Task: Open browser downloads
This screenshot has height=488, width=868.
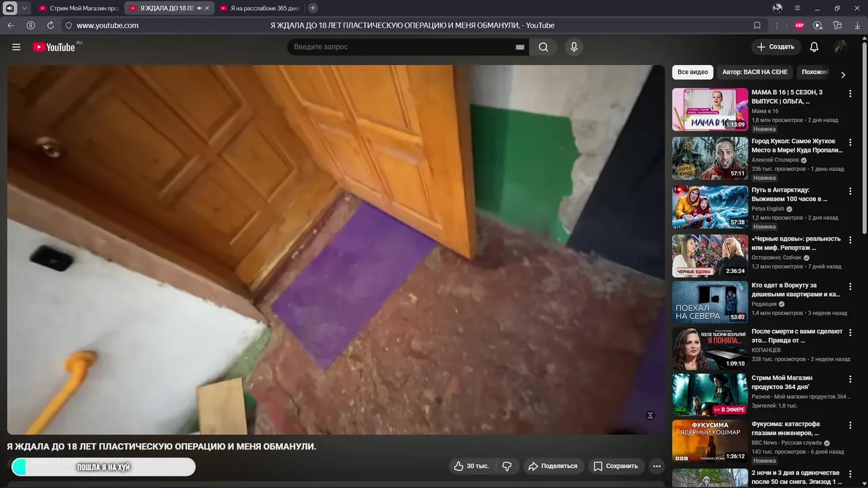Action: [856, 25]
